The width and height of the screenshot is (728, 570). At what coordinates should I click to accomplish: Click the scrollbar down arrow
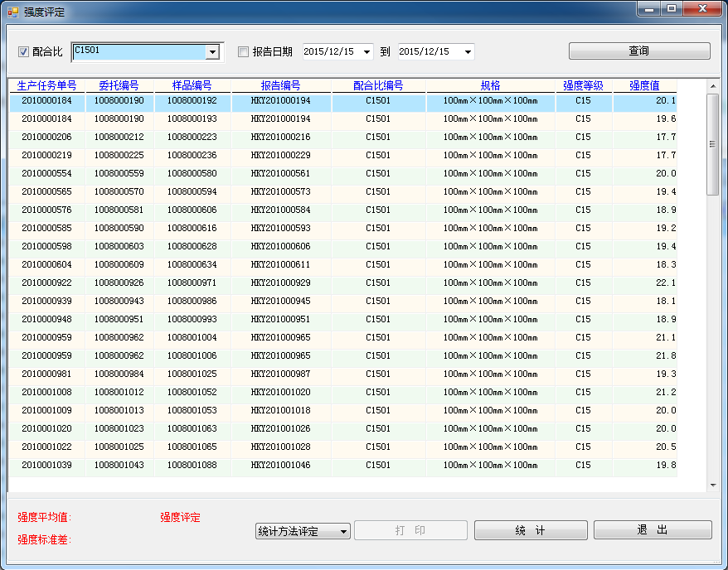pyautogui.click(x=712, y=485)
